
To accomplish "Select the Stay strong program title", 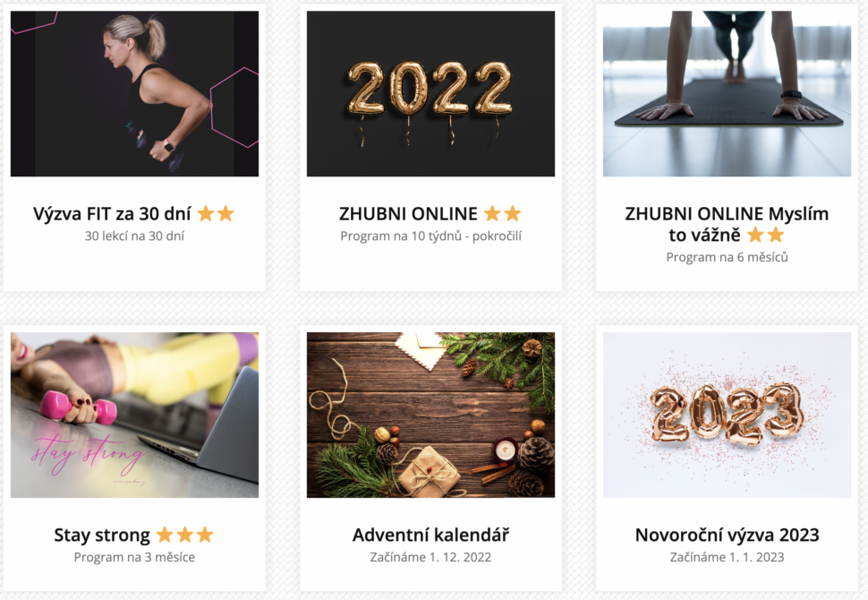I will [x=102, y=536].
